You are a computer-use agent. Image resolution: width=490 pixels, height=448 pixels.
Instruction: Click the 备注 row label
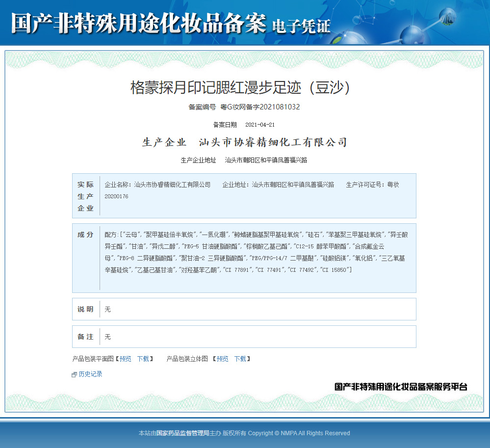[x=85, y=337]
